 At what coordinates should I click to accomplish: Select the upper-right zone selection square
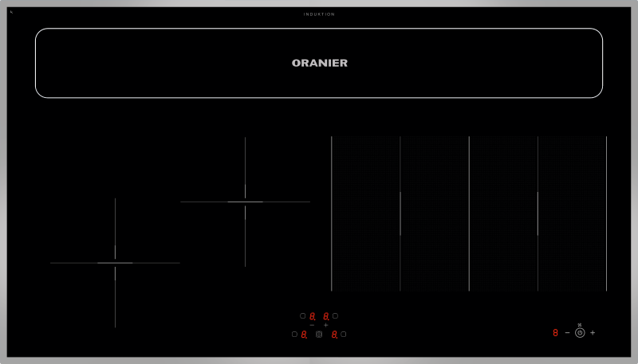335,315
